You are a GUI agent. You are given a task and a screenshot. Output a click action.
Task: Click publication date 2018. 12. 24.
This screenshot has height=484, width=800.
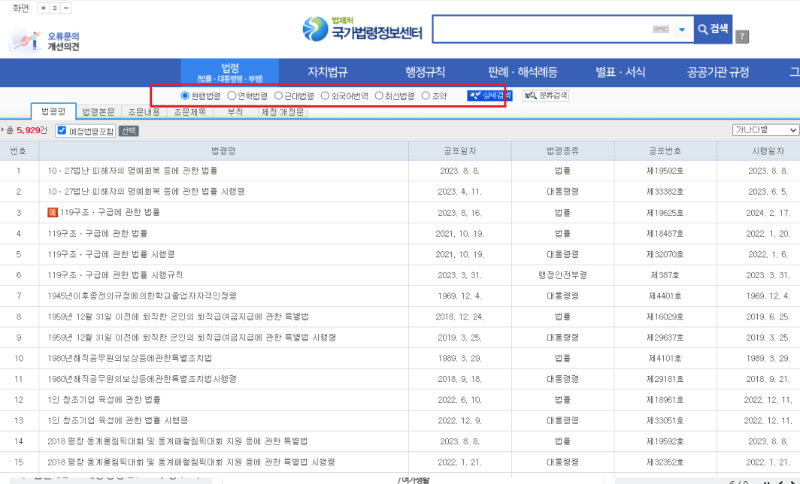pos(460,317)
